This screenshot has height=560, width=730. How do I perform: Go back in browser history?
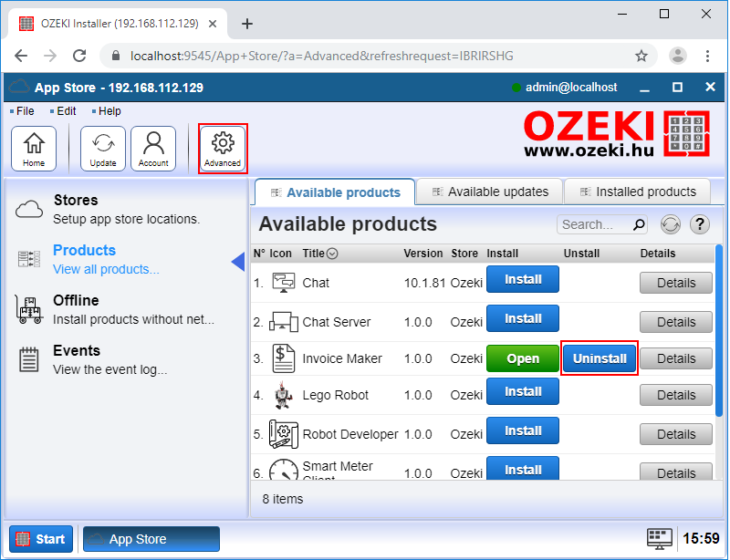21,56
